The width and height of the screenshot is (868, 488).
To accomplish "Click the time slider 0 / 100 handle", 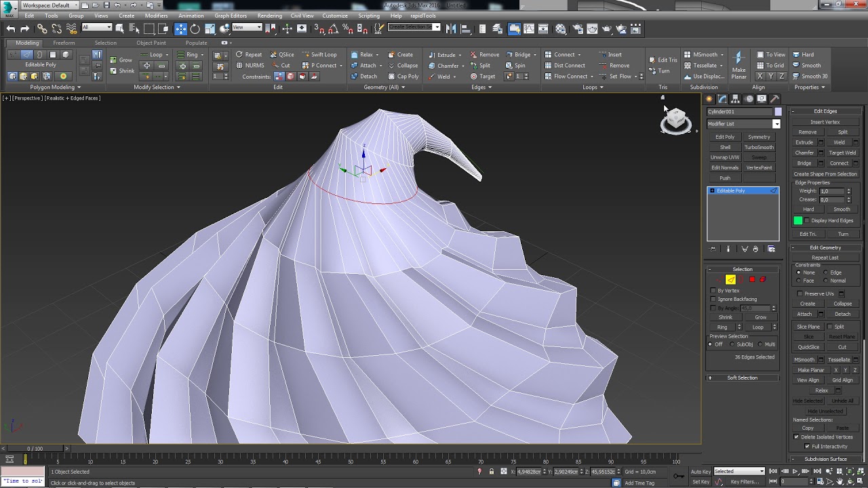I will point(35,449).
